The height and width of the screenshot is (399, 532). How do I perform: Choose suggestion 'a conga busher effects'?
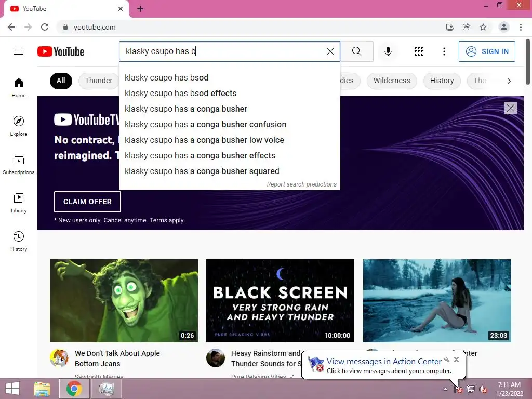[229, 156]
